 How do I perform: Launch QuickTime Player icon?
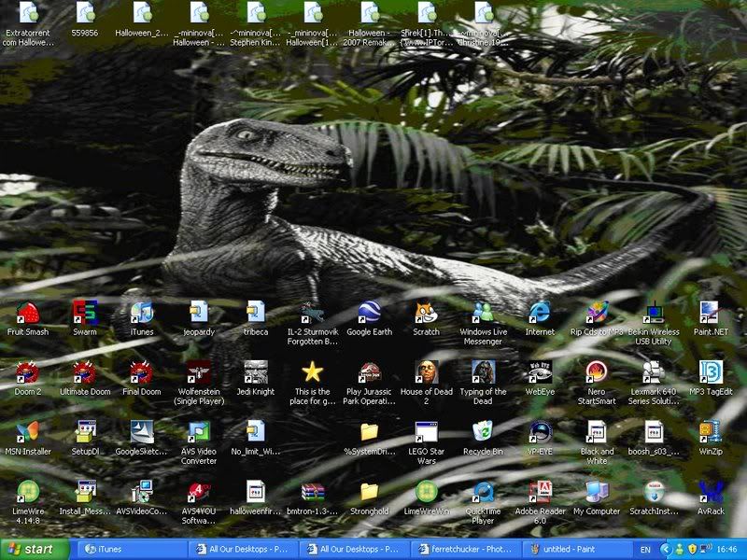[483, 492]
